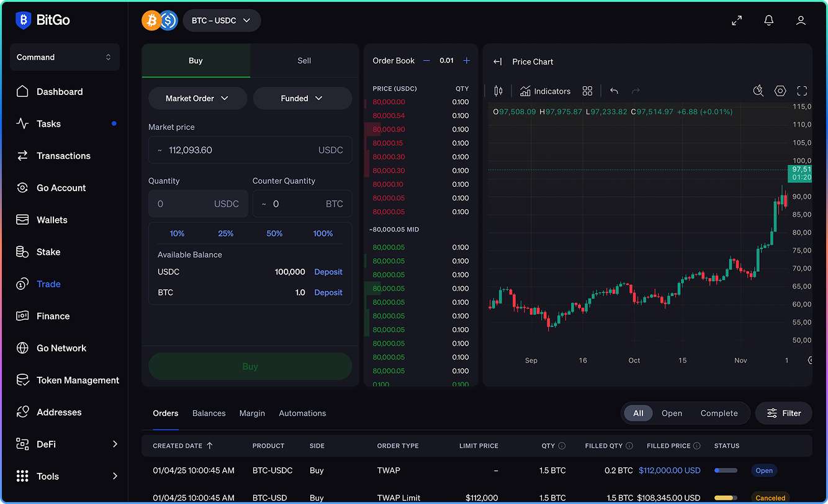Open Wallets in the sidebar
The image size is (828, 504).
pyautogui.click(x=52, y=220)
